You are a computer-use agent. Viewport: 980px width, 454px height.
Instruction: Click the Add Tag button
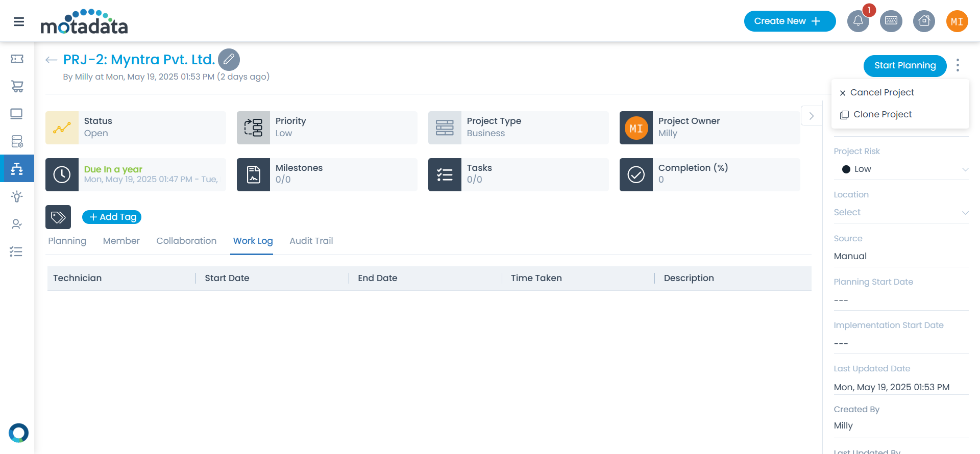(x=112, y=217)
